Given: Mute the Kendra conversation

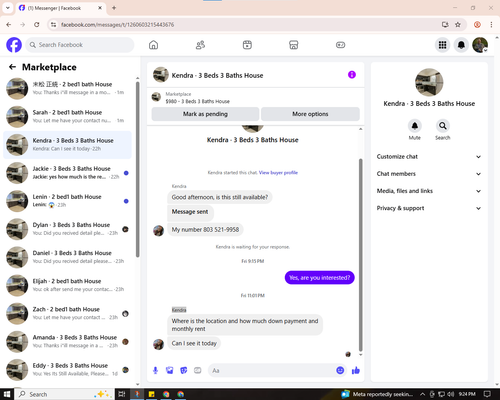Looking at the screenshot, I should pyautogui.click(x=415, y=126).
